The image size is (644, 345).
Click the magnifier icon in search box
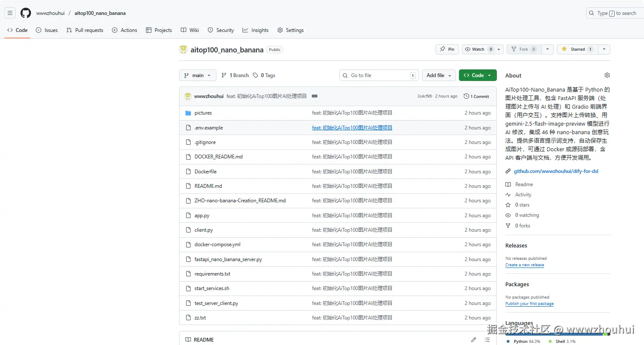pos(591,13)
